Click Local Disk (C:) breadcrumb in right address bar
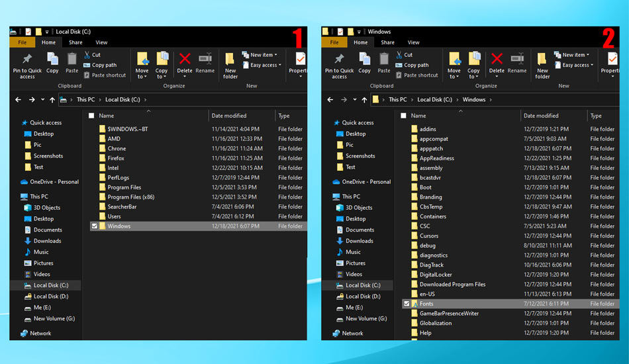 point(434,100)
